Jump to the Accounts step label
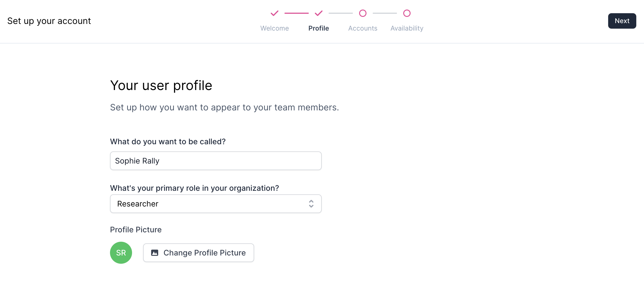The image size is (644, 283). pyautogui.click(x=363, y=28)
